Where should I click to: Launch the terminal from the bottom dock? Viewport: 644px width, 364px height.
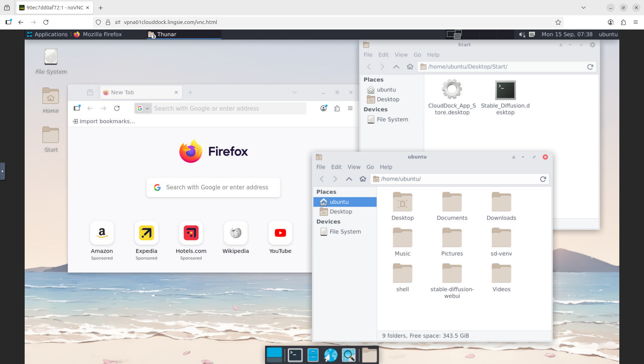tap(295, 355)
